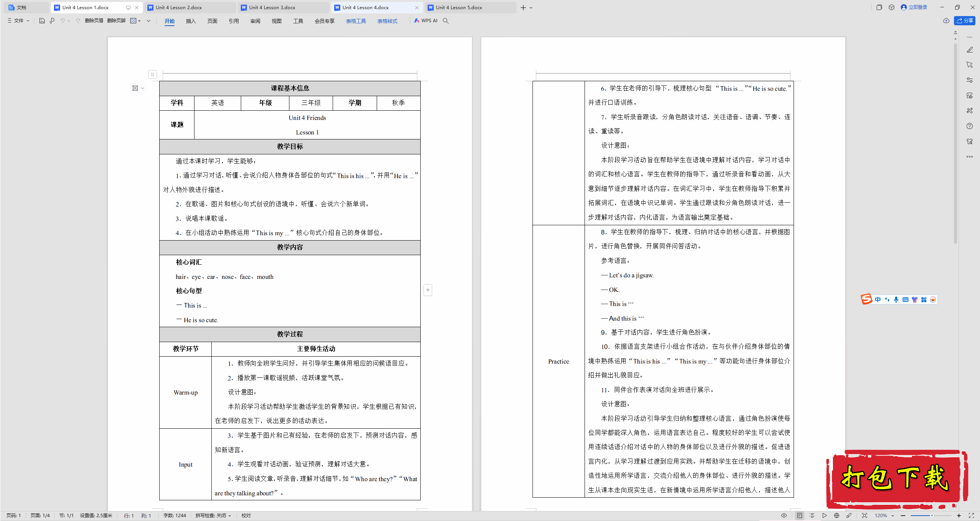Click 立即登录 login link

914,7
